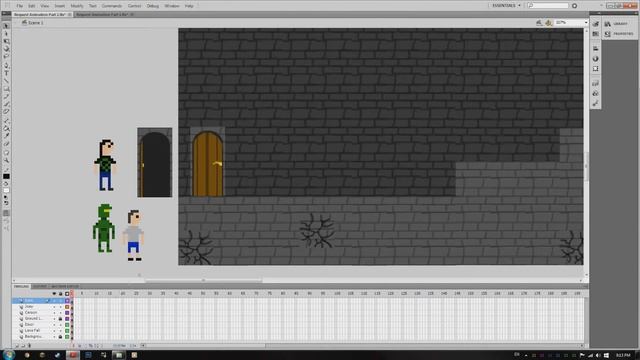Select the Brush tool
This screenshot has width=640, height=360.
point(6,104)
